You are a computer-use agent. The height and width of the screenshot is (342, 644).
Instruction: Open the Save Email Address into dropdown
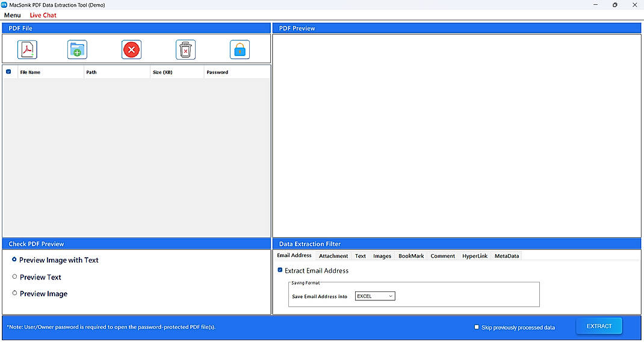pyautogui.click(x=375, y=296)
